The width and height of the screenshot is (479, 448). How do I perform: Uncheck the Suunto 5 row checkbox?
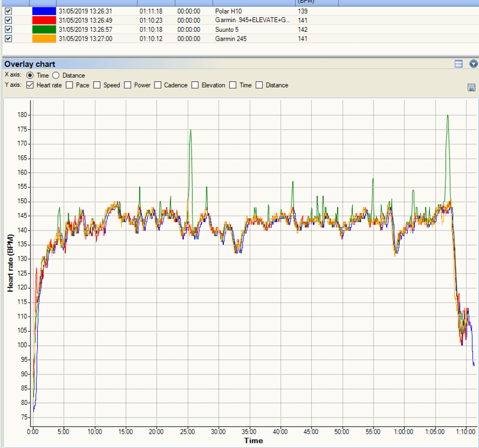pos(8,29)
